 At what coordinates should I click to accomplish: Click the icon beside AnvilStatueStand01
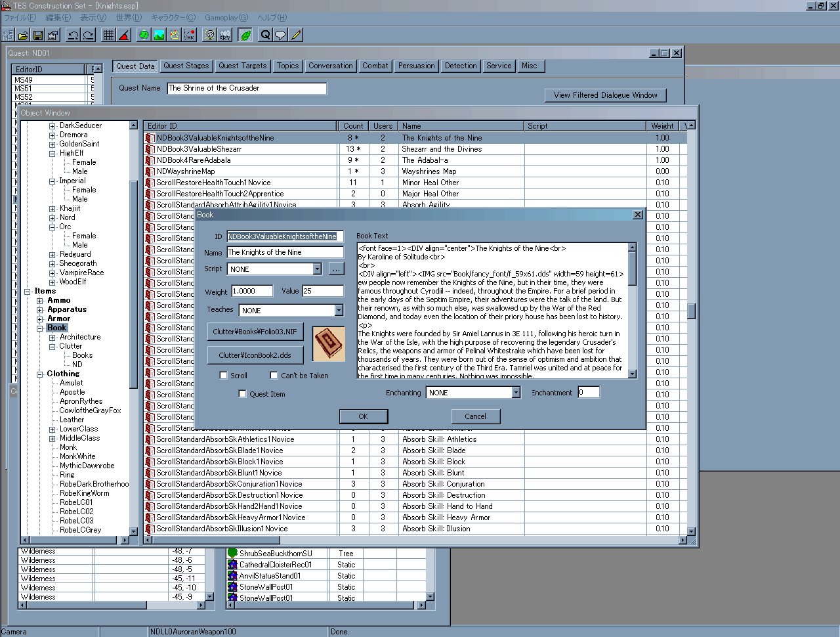coord(232,576)
